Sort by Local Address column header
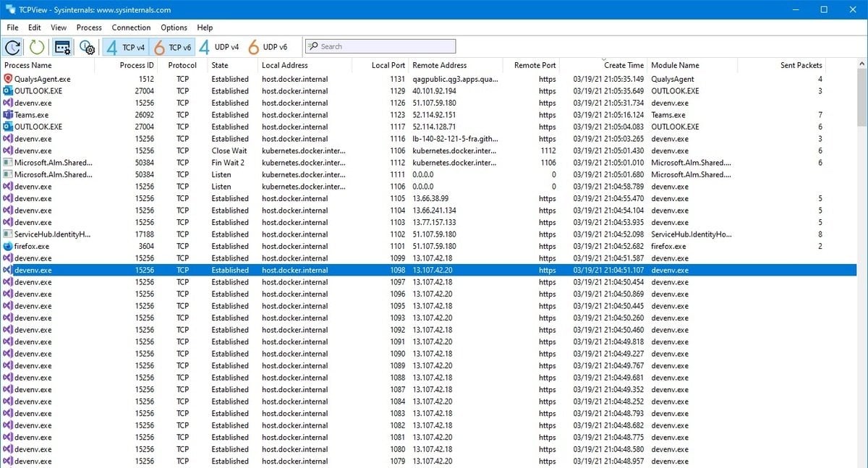 304,65
